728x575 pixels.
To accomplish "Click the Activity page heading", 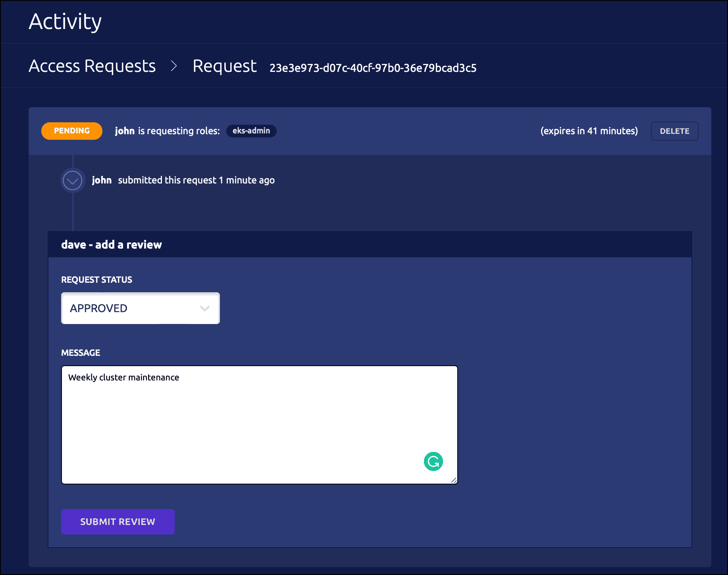I will click(65, 22).
